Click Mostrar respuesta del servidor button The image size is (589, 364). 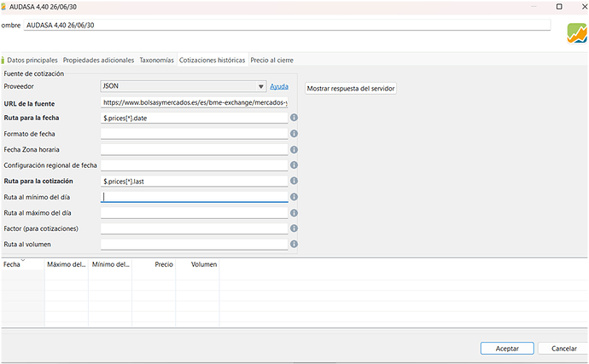point(351,89)
